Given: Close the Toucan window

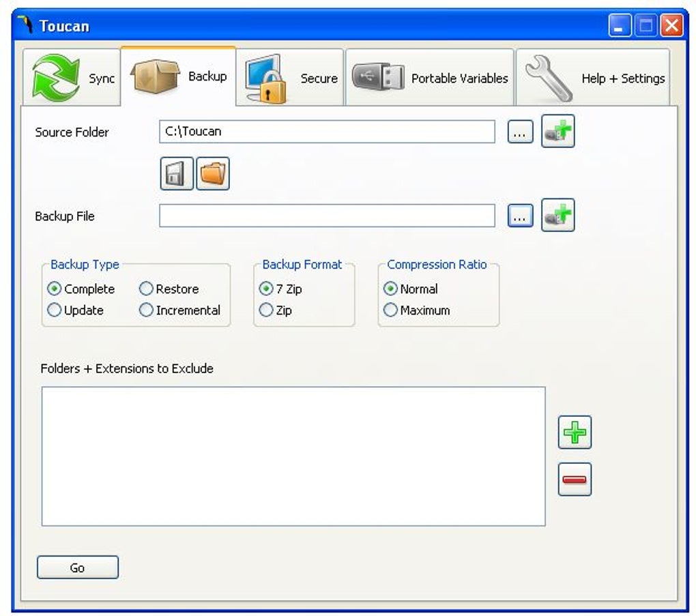Looking at the screenshot, I should [671, 25].
